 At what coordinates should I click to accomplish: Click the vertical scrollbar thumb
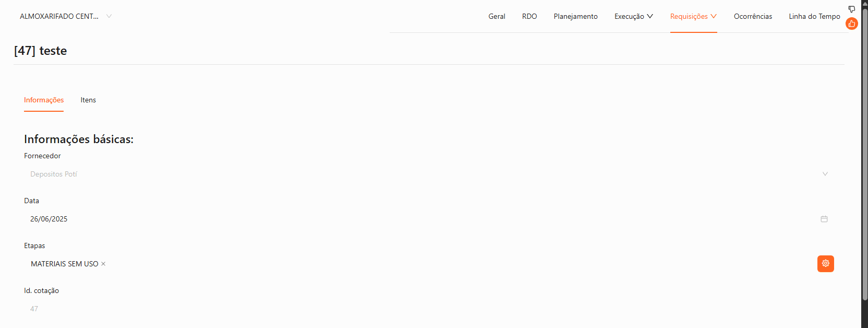[864, 157]
